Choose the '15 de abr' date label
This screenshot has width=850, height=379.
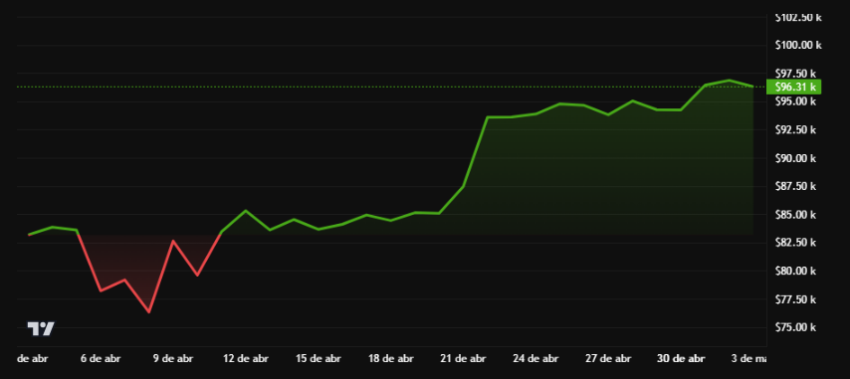coord(318,358)
